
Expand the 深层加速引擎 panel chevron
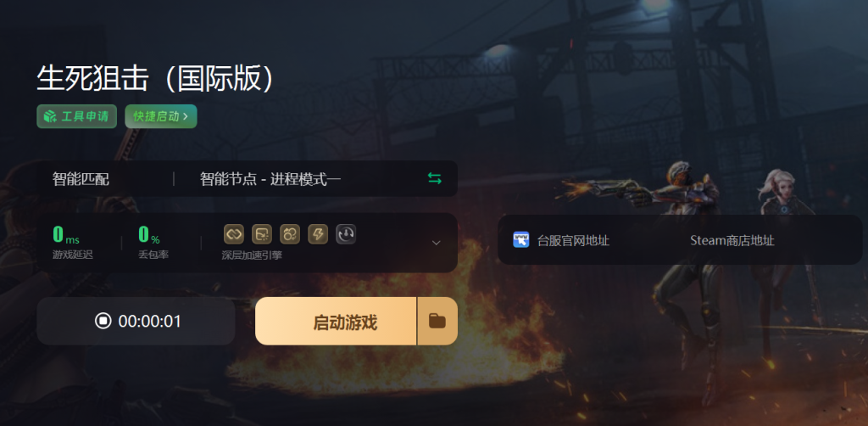pos(437,243)
